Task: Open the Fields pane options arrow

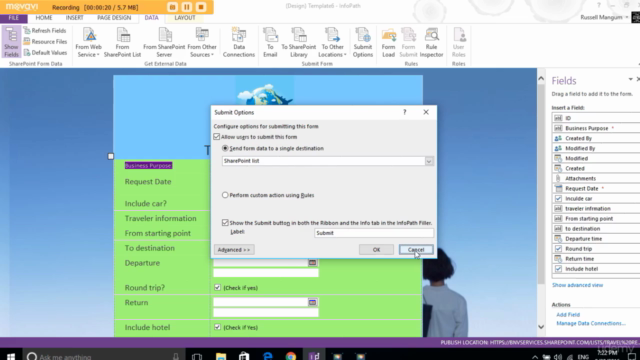Action: point(631,80)
